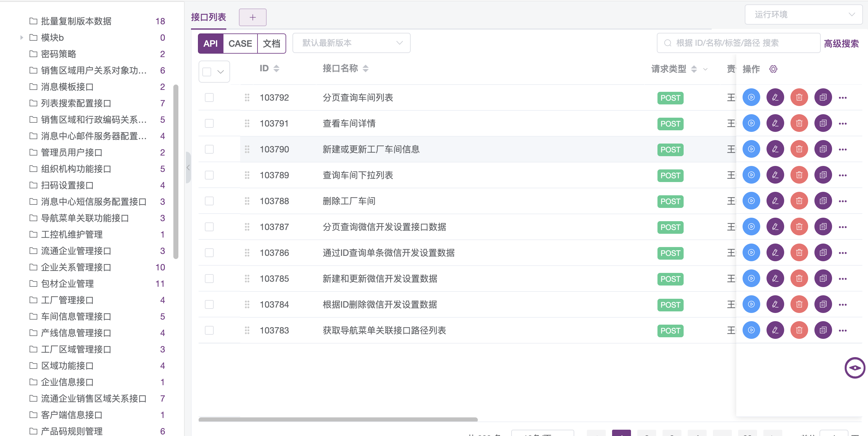Click the 高级搜索 link
868x436 pixels.
[x=841, y=44]
